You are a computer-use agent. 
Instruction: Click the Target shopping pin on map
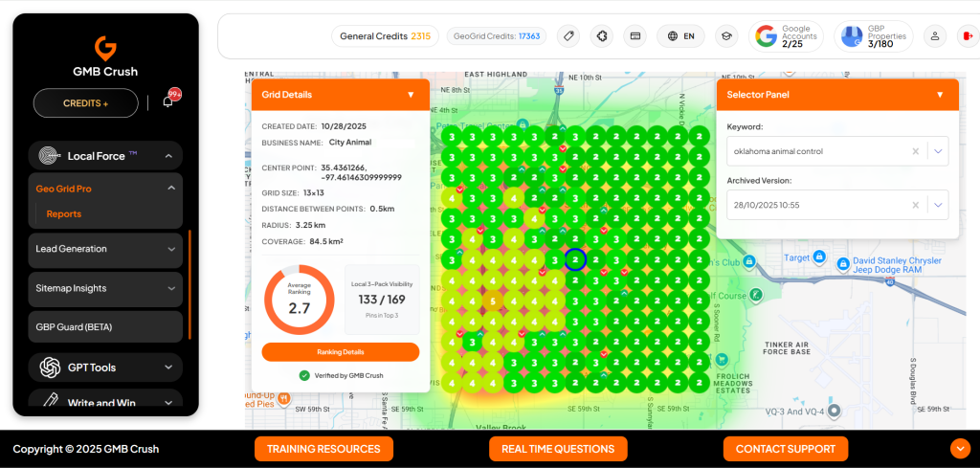pyautogui.click(x=819, y=256)
